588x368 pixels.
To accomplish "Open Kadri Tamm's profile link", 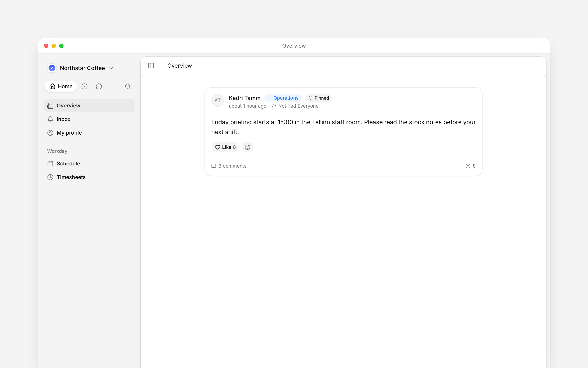I will [x=245, y=98].
